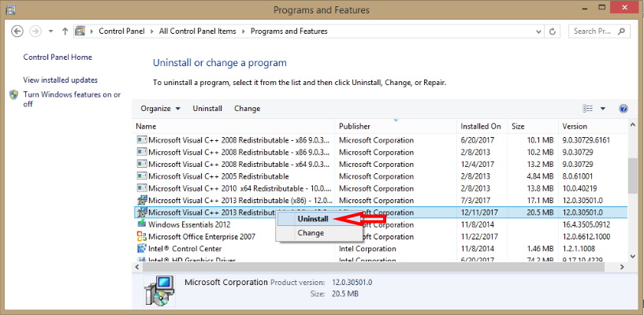
Task: Refresh the Programs and Features list
Action: tap(553, 31)
